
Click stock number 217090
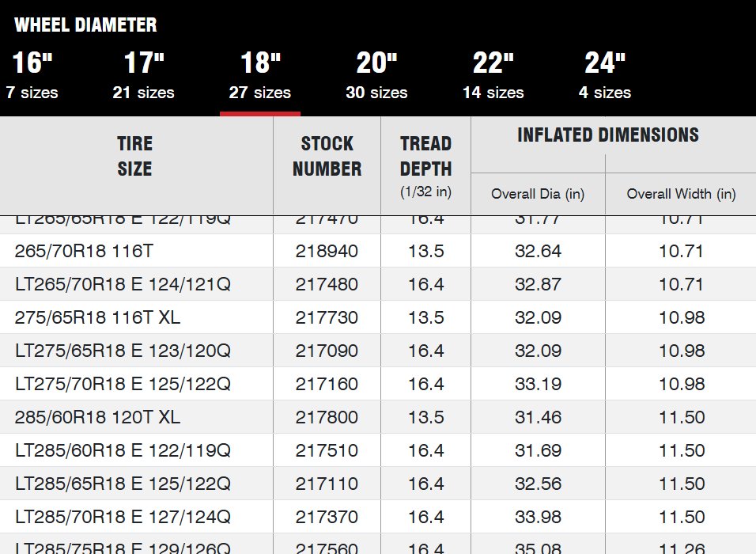327,351
